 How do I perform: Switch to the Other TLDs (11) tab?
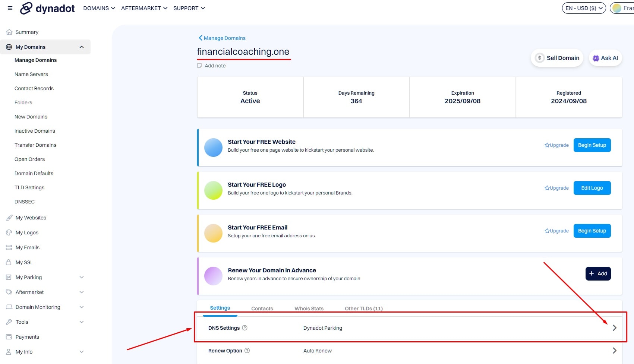pos(364,308)
